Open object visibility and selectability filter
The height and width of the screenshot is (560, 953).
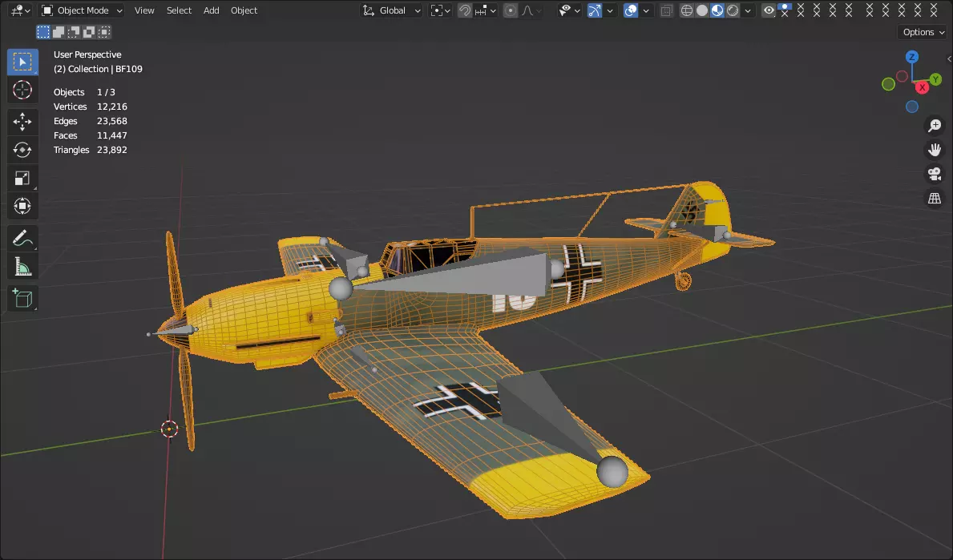pyautogui.click(x=570, y=10)
